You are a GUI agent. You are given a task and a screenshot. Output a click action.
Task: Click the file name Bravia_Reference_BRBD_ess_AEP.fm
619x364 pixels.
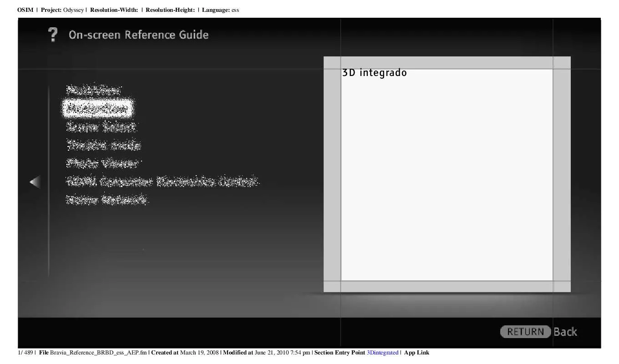click(98, 353)
